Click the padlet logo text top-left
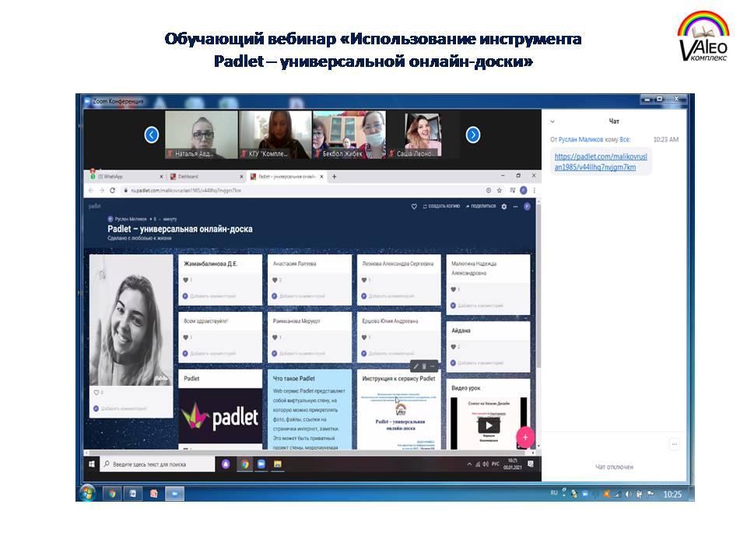This screenshot has height=560, width=747. tap(95, 206)
